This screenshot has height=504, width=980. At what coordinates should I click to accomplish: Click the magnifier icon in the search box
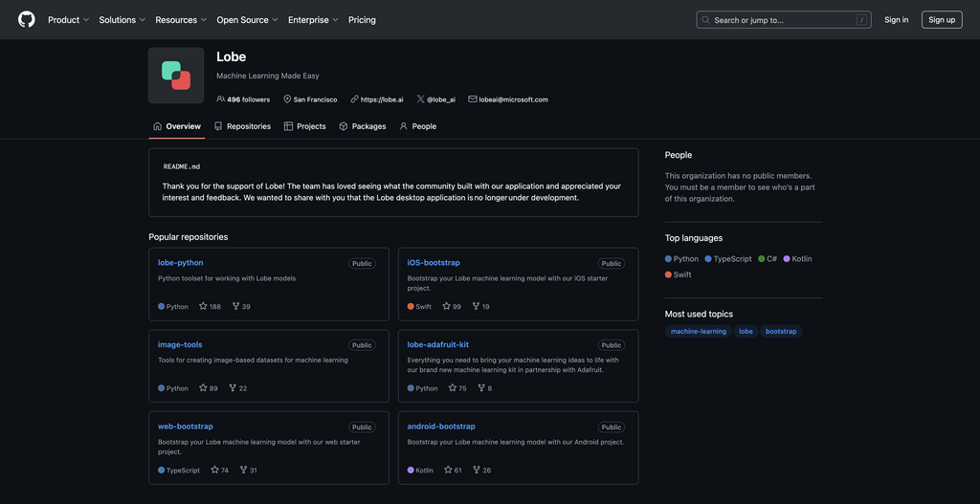tap(705, 20)
